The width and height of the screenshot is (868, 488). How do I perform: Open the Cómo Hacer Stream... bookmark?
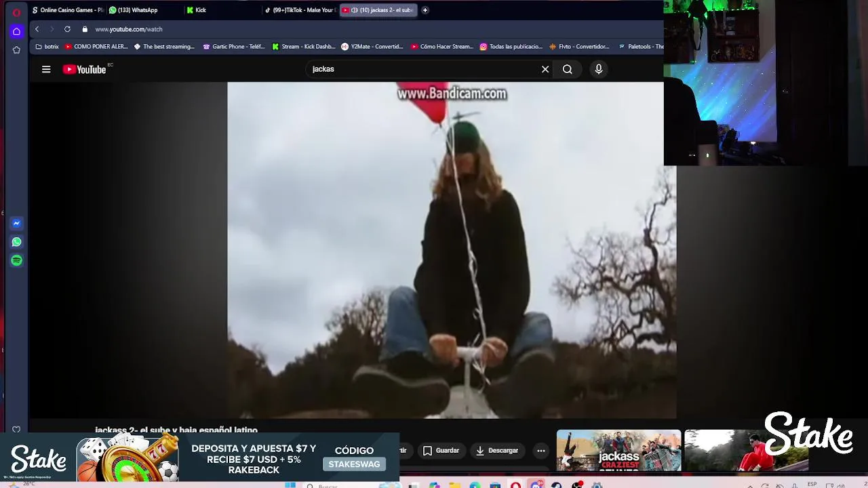442,47
